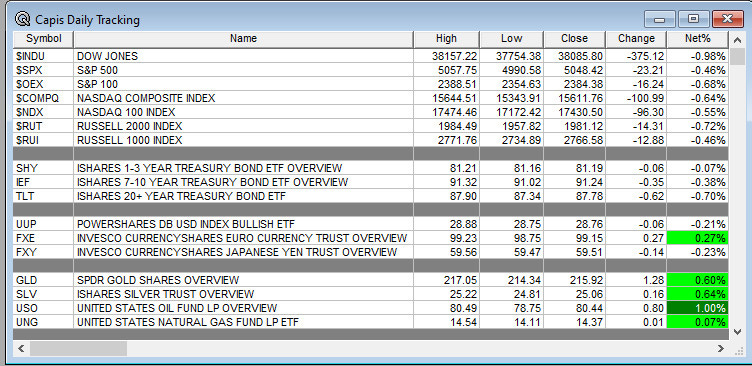Viewport: 752px width, 366px height.
Task: Select the $OEX symbol cell
Action: 44,84
